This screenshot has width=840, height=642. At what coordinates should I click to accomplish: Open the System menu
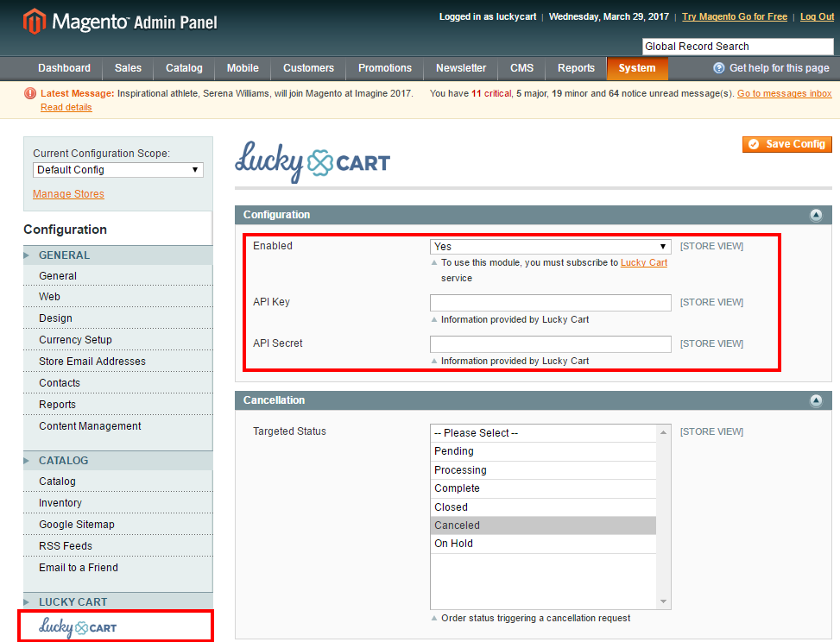637,68
